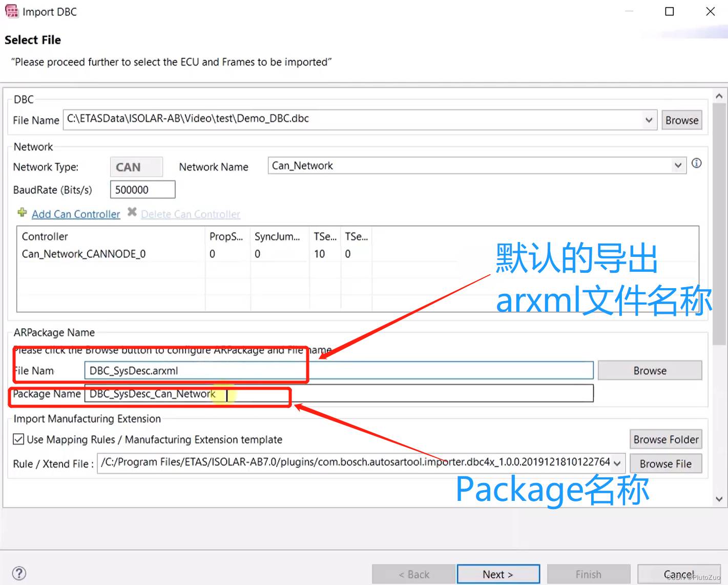Click the Package Name input field
The image size is (728, 585).
click(x=339, y=394)
